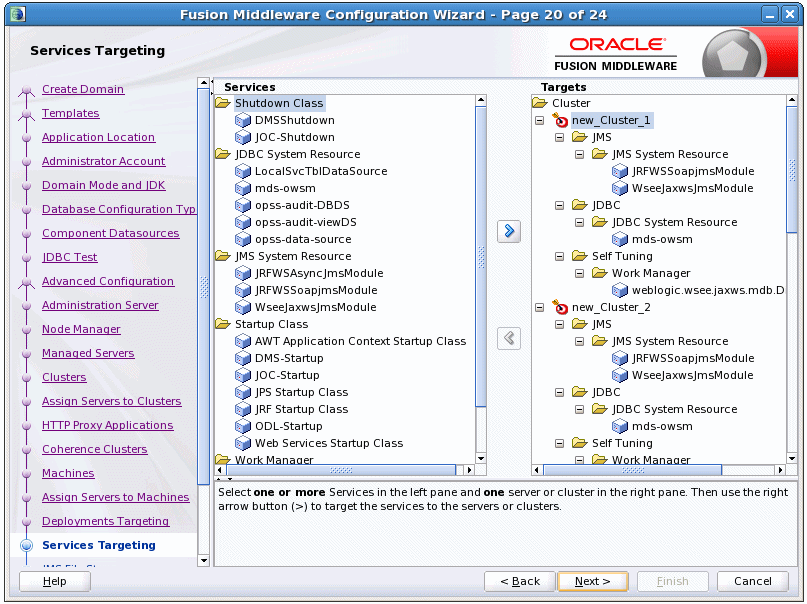This screenshot has height=604, width=807.
Task: Collapse Self Tuning under new_Cluster_2
Action: tap(559, 443)
